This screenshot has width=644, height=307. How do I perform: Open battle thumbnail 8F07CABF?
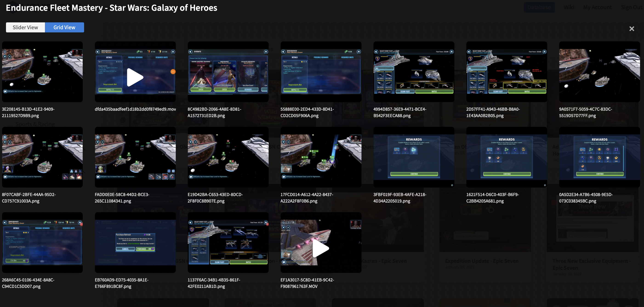click(x=42, y=157)
